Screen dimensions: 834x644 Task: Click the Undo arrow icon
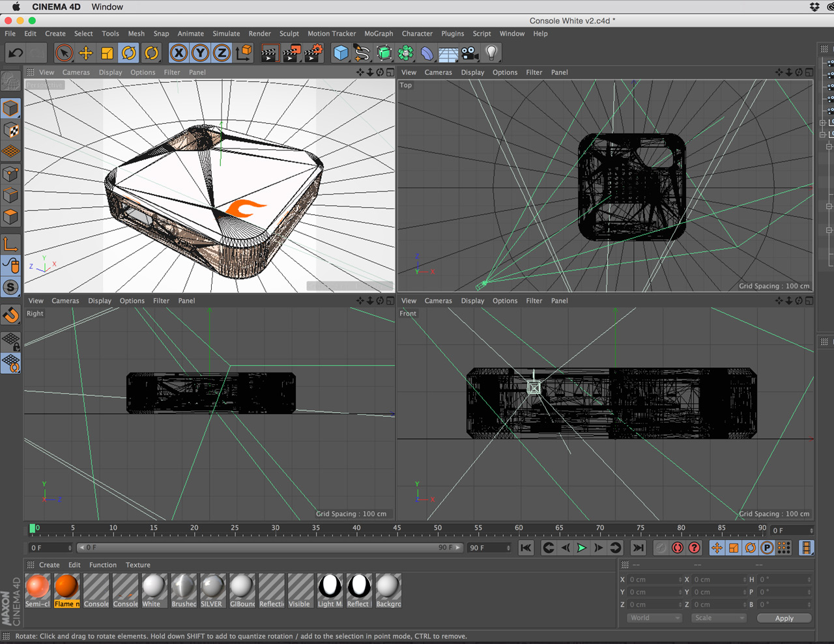pos(16,53)
